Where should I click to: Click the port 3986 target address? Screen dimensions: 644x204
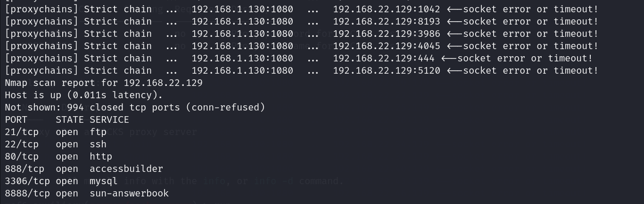386,34
